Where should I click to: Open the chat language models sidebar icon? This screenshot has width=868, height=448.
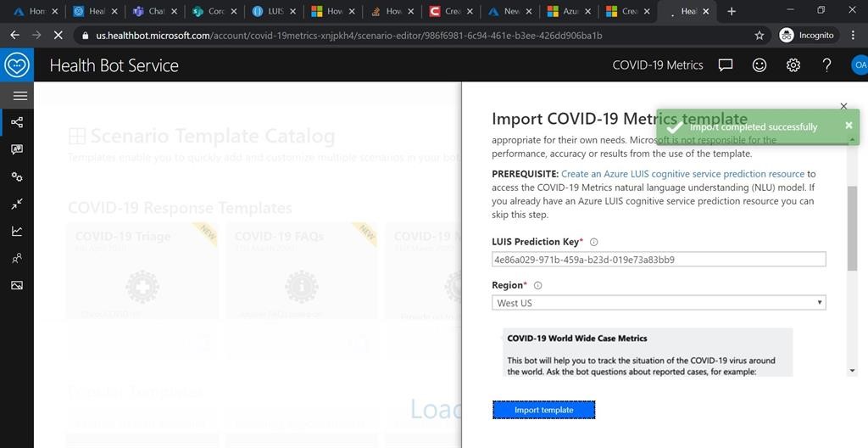(17, 149)
